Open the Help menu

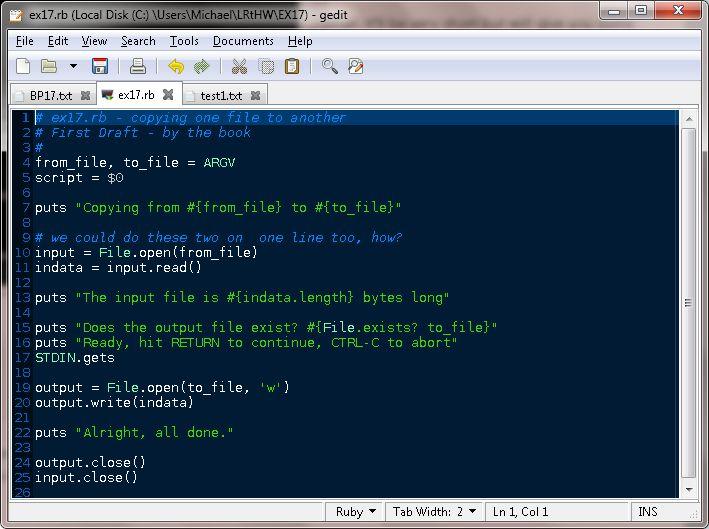(x=300, y=41)
